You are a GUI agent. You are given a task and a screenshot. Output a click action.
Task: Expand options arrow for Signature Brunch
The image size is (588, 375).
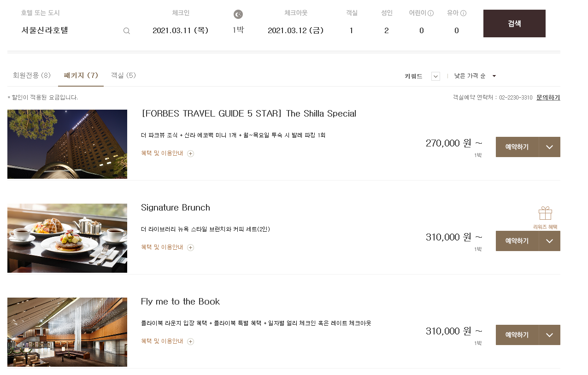(x=549, y=241)
